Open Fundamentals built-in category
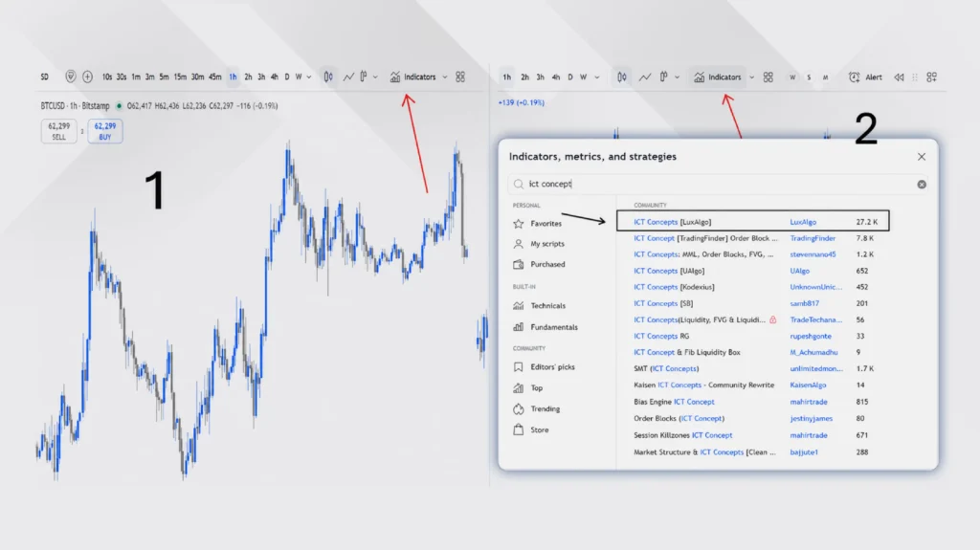This screenshot has width=980, height=550. coord(546,327)
